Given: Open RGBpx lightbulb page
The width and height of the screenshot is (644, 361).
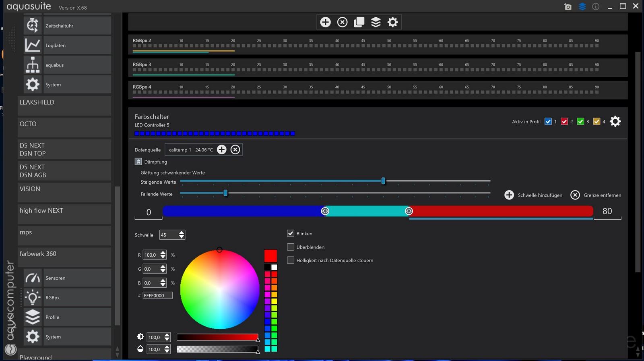Looking at the screenshot, I should 67,298.
